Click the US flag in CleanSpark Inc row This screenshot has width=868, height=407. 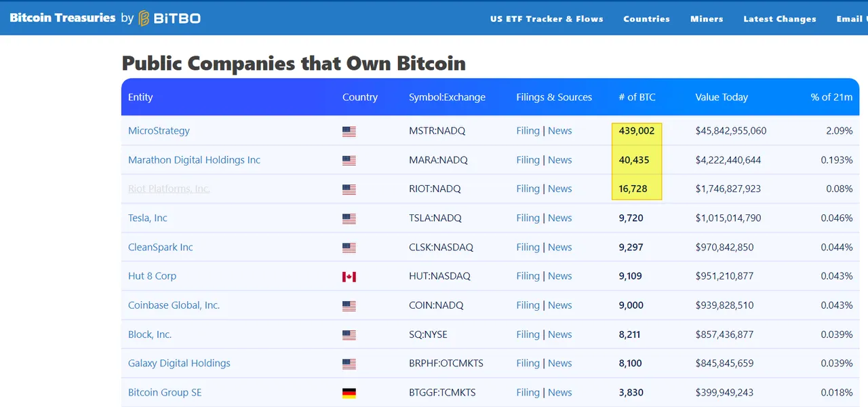[349, 248]
